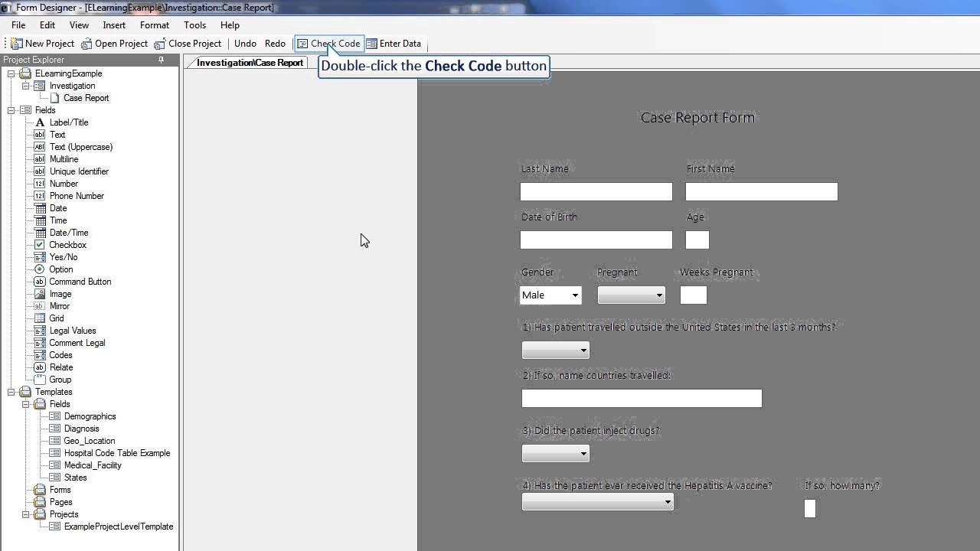Select the Image field icon
Viewport: 980px width, 551px height.
[40, 294]
